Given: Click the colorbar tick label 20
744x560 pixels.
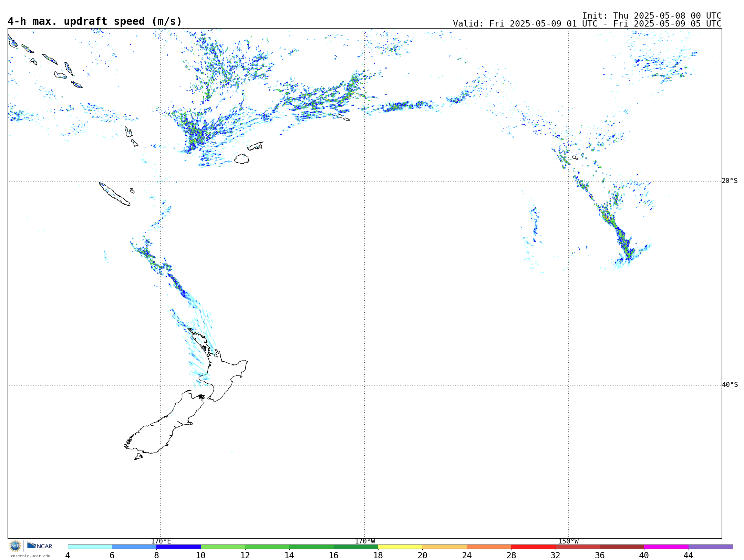Looking at the screenshot, I should point(423,555).
